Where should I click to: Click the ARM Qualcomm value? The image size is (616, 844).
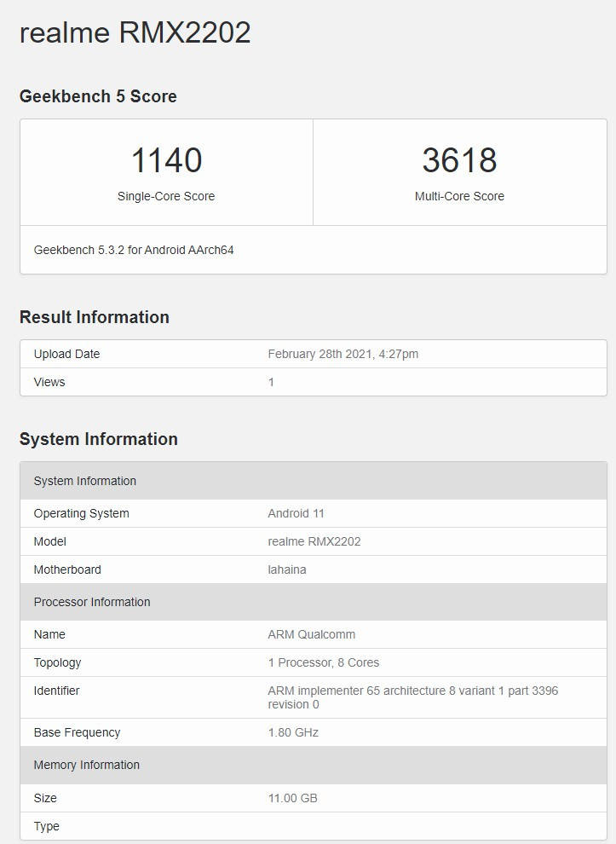[x=312, y=634]
